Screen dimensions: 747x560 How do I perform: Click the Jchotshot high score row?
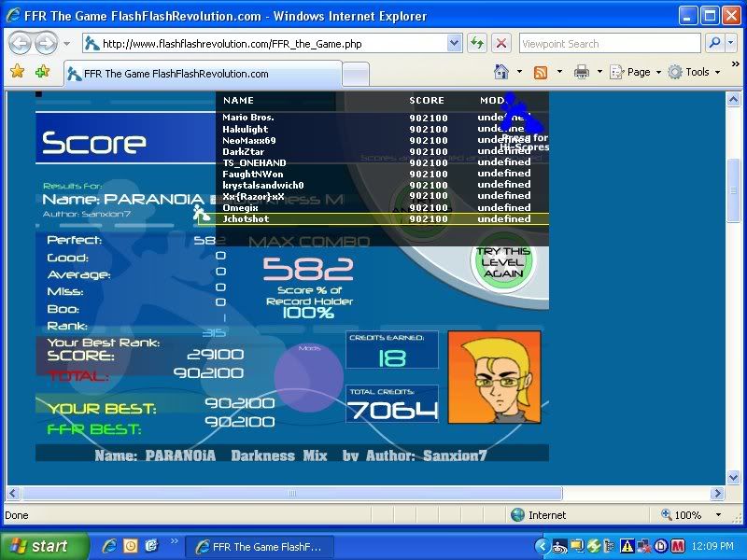373,219
